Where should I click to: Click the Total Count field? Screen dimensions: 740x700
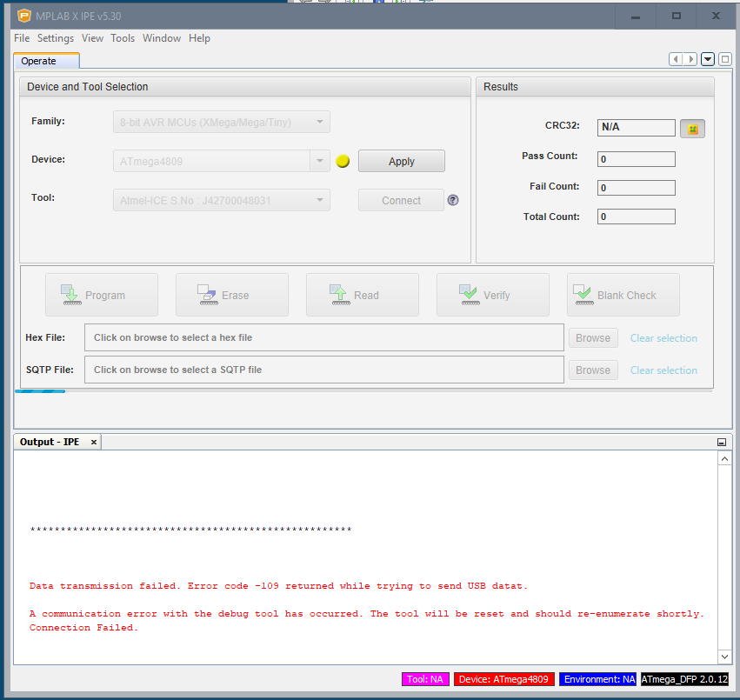[x=637, y=217]
